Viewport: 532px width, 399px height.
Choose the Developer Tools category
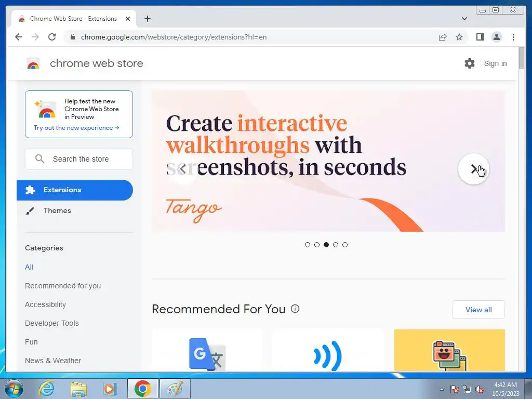pos(52,323)
